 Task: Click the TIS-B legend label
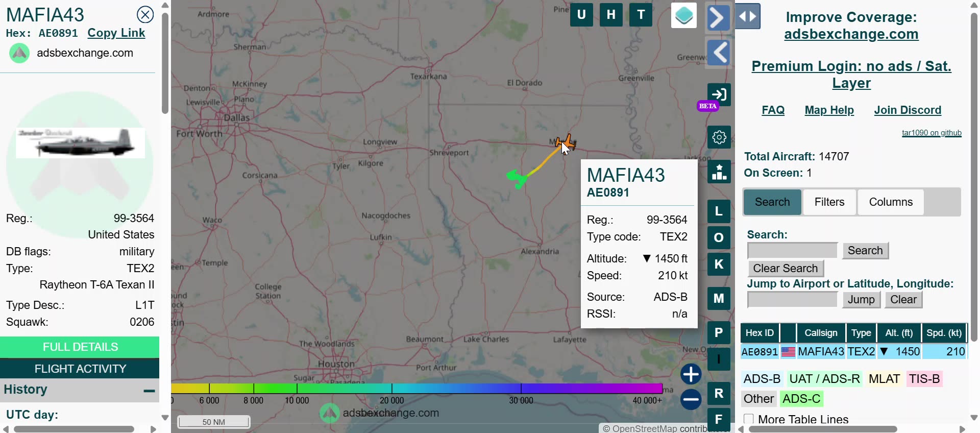(924, 379)
